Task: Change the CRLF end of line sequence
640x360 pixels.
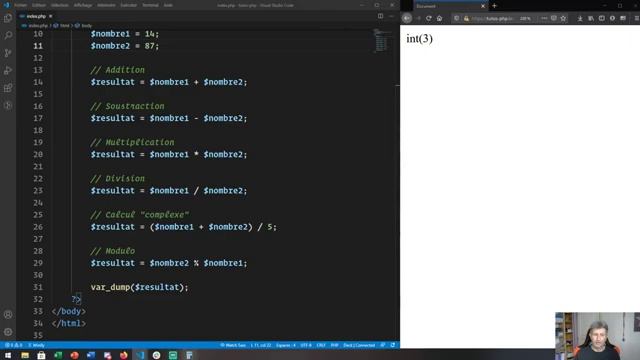Action: [321, 345]
